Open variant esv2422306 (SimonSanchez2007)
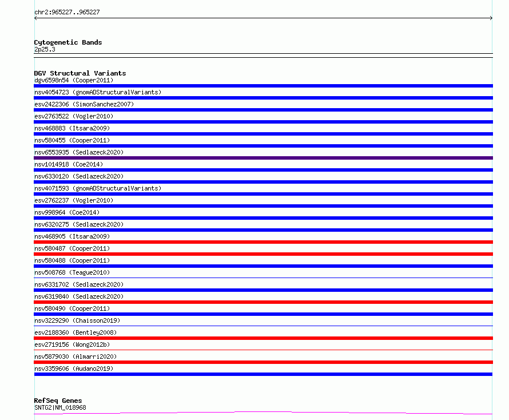 [x=84, y=104]
